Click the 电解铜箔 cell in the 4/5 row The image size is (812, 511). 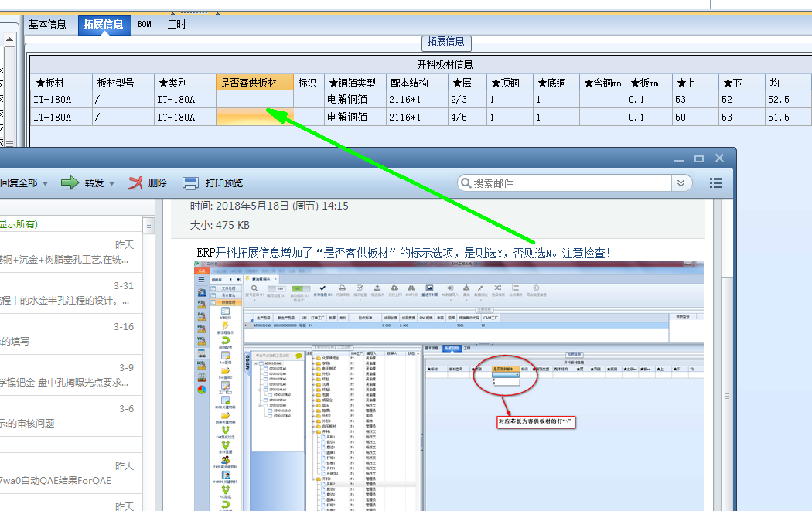pos(355,117)
